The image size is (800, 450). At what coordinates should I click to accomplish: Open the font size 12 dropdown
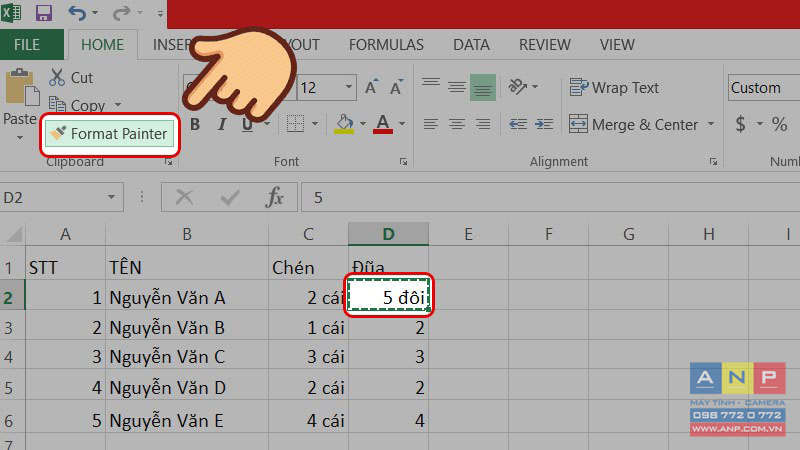349,87
